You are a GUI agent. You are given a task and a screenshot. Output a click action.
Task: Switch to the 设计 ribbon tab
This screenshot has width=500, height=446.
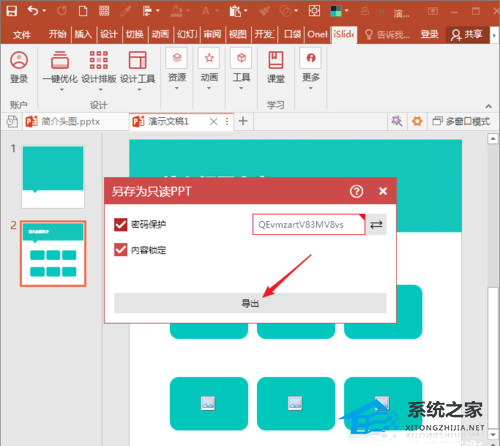[x=109, y=34]
